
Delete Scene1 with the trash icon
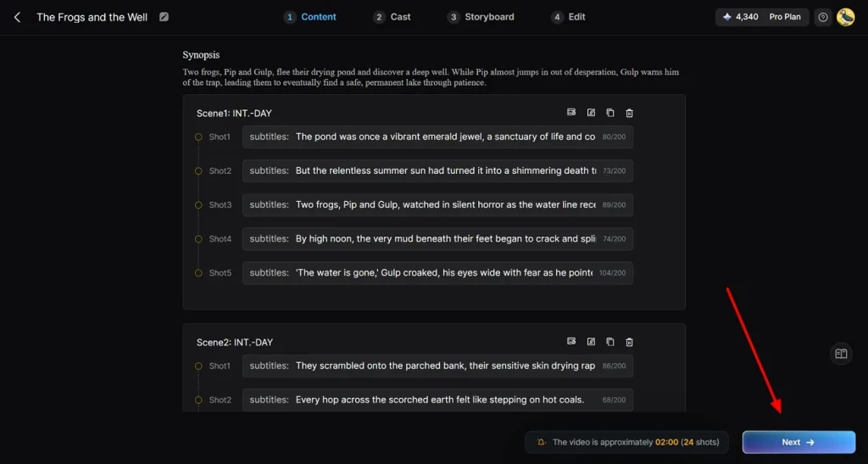[x=630, y=113]
